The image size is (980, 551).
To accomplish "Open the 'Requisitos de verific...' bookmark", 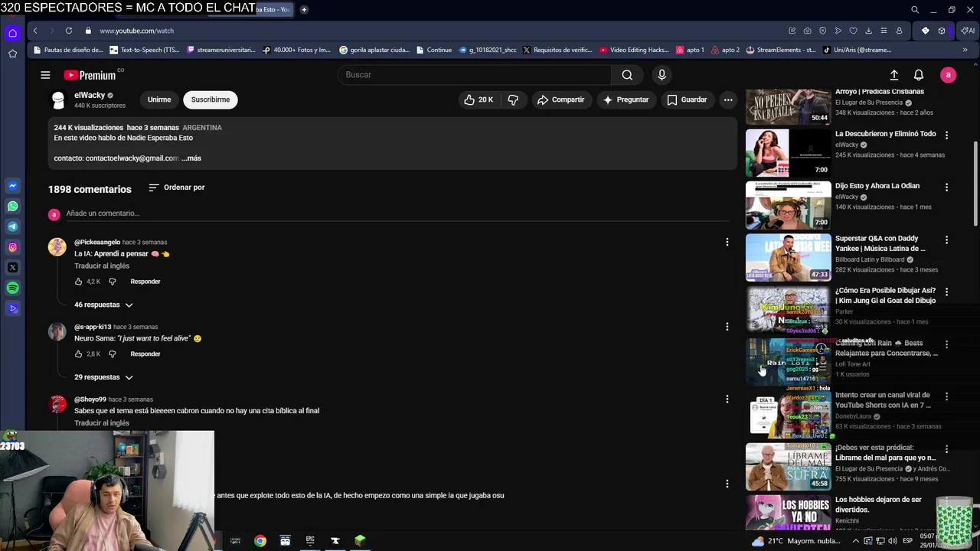I will 557,50.
